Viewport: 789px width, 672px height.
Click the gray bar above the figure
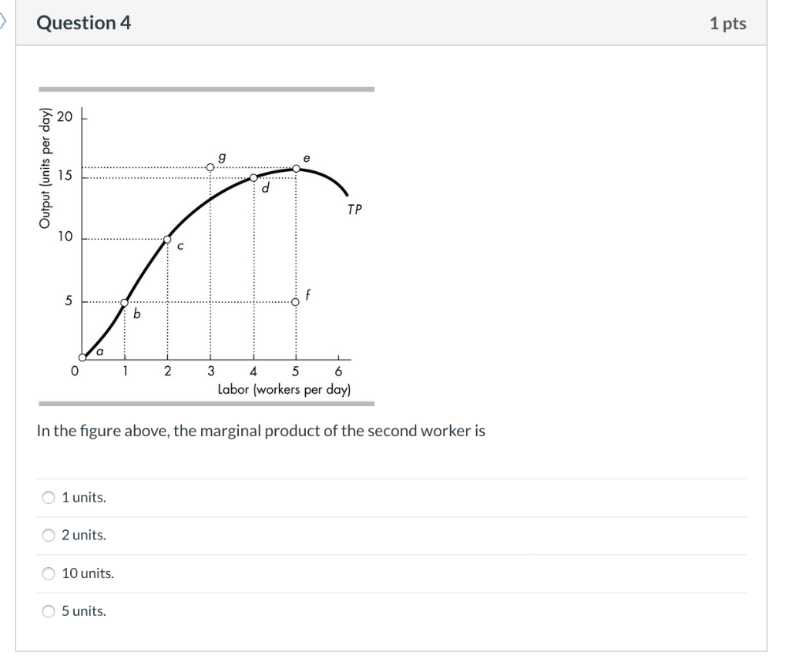(206, 89)
